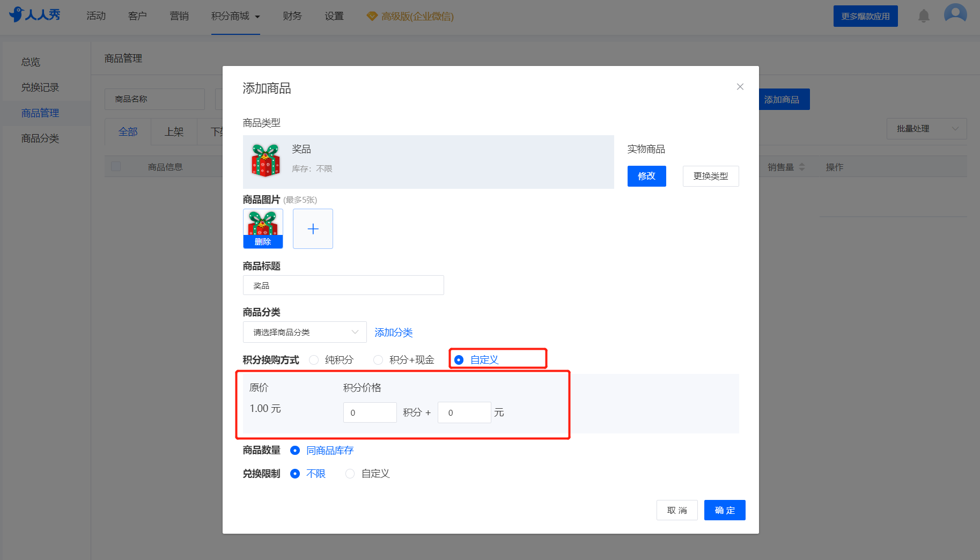Image resolution: width=980 pixels, height=560 pixels.
Task: Click the 添加分类 link
Action: point(393,333)
